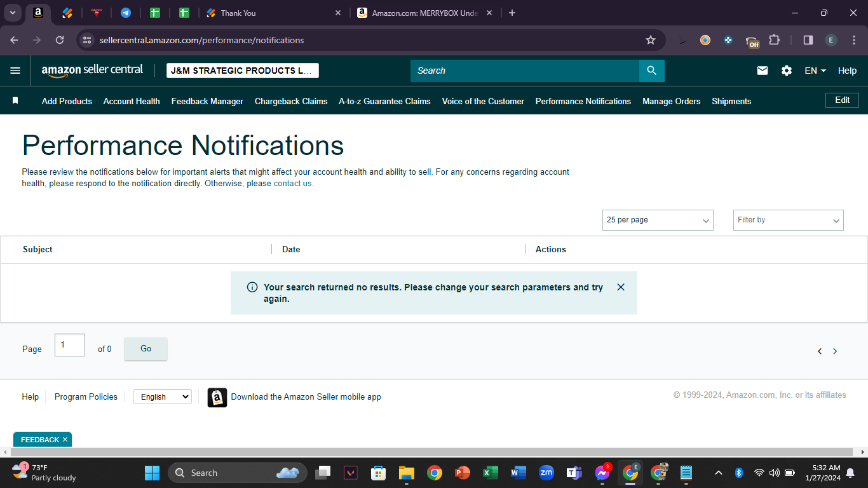Open Account Health page
Image resolution: width=868 pixels, height=488 pixels.
point(132,101)
